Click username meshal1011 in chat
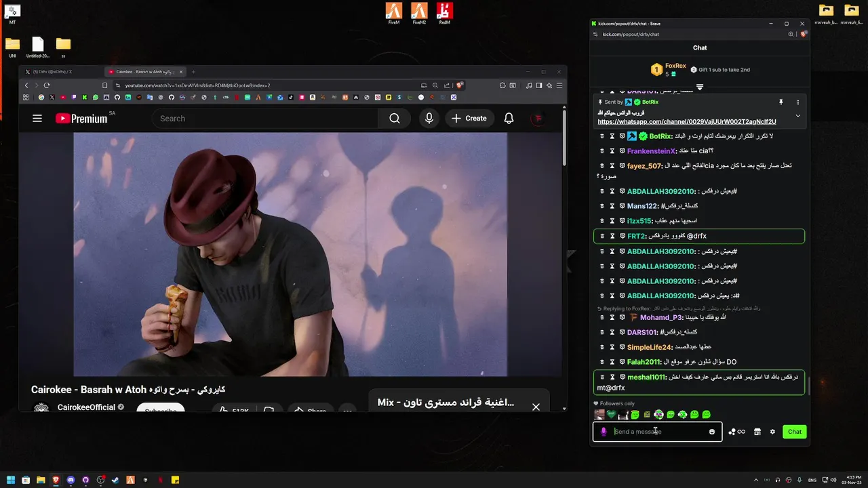868x488 pixels. 646,377
